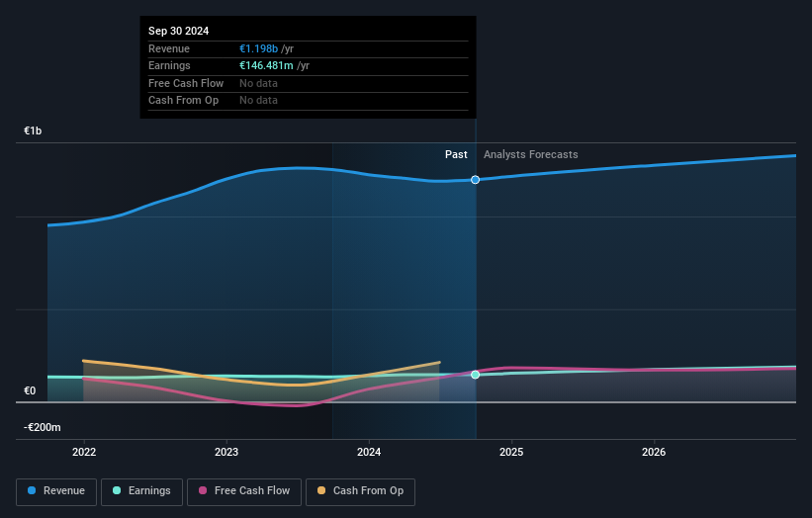
Task: Toggle the Free Cash Flow legend button
Action: [244, 491]
